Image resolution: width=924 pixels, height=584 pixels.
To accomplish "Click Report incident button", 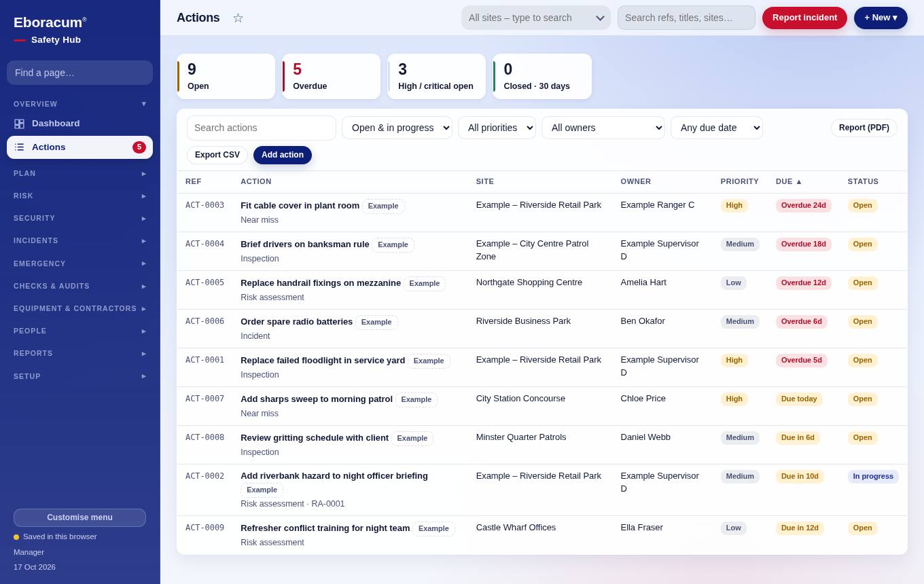I will pyautogui.click(x=804, y=18).
